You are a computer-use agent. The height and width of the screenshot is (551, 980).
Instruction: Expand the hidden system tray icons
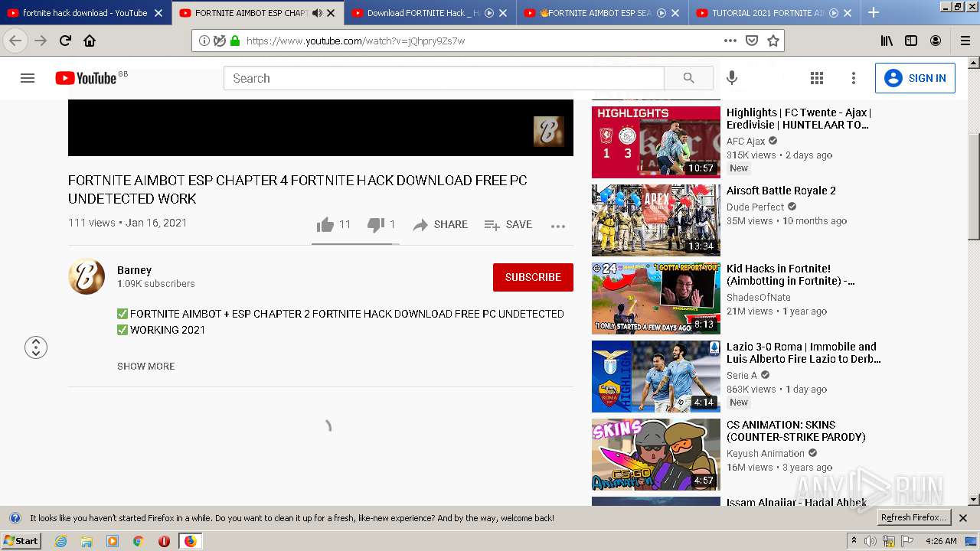click(x=854, y=541)
